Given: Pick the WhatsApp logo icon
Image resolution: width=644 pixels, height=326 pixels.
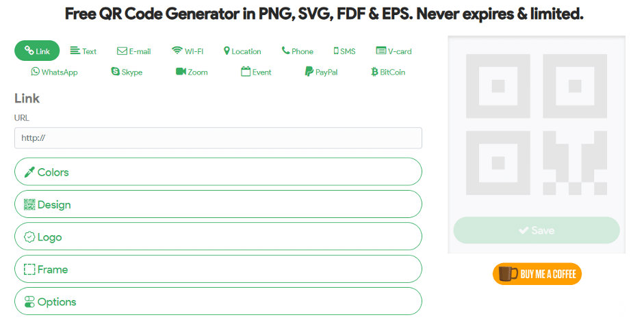Looking at the screenshot, I should point(36,71).
